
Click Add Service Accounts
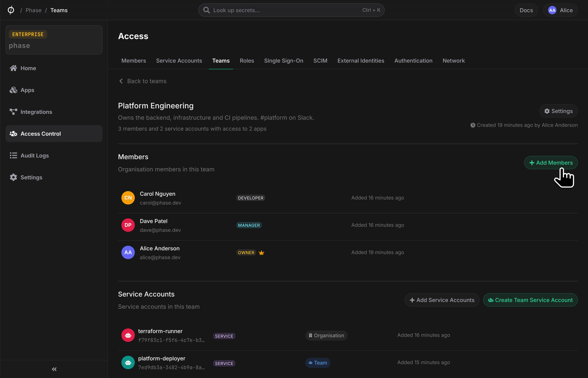[x=442, y=300]
